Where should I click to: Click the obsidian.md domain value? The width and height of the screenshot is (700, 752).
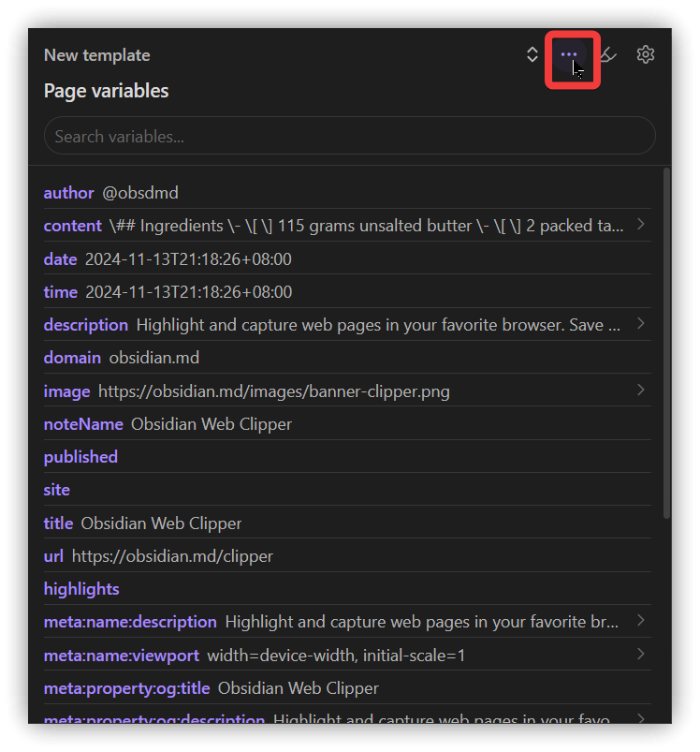(154, 358)
